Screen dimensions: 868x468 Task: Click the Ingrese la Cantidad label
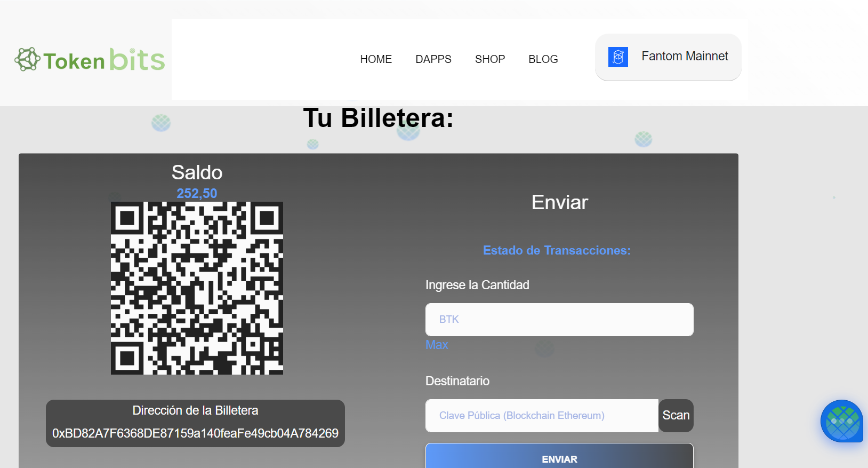point(477,285)
